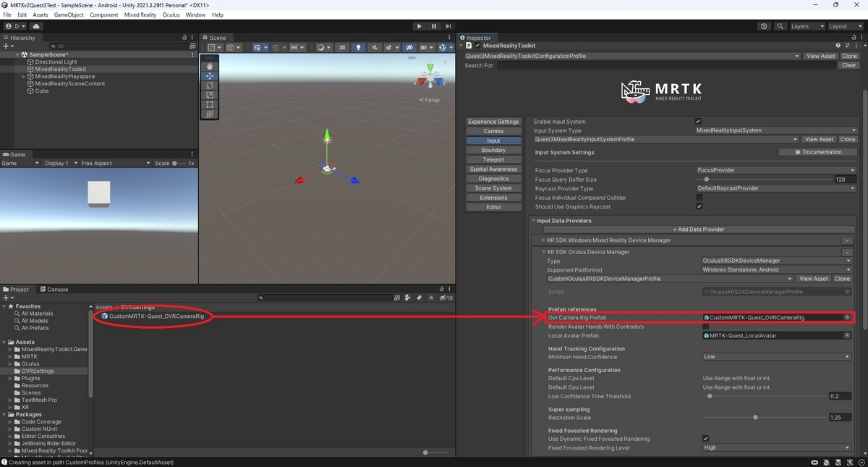
Task: Toggle scene lighting bulb icon
Action: click(358, 48)
